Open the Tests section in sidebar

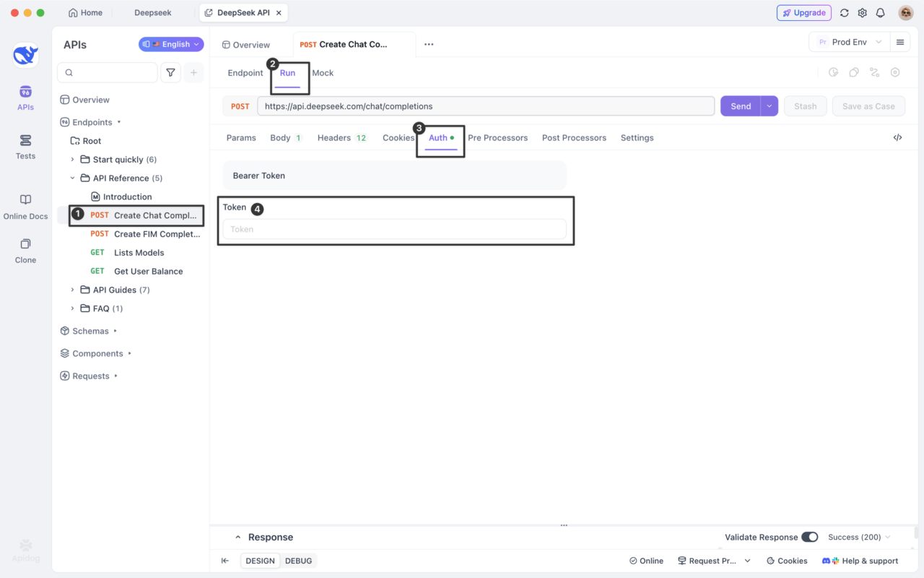pyautogui.click(x=25, y=146)
